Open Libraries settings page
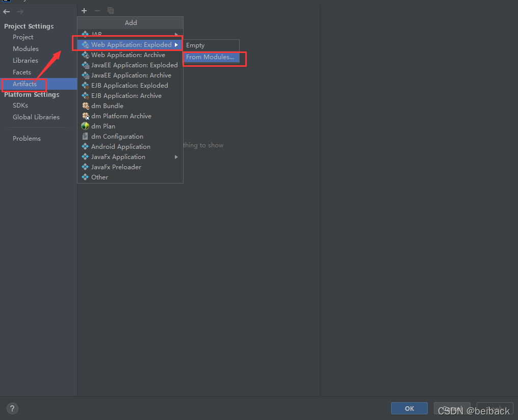This screenshot has width=518, height=420. pos(25,61)
